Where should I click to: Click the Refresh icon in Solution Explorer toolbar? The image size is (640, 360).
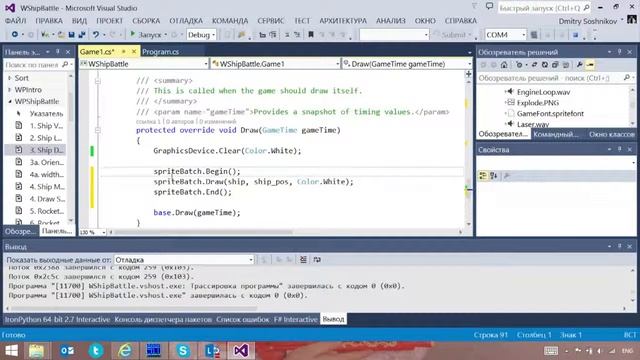(x=544, y=64)
